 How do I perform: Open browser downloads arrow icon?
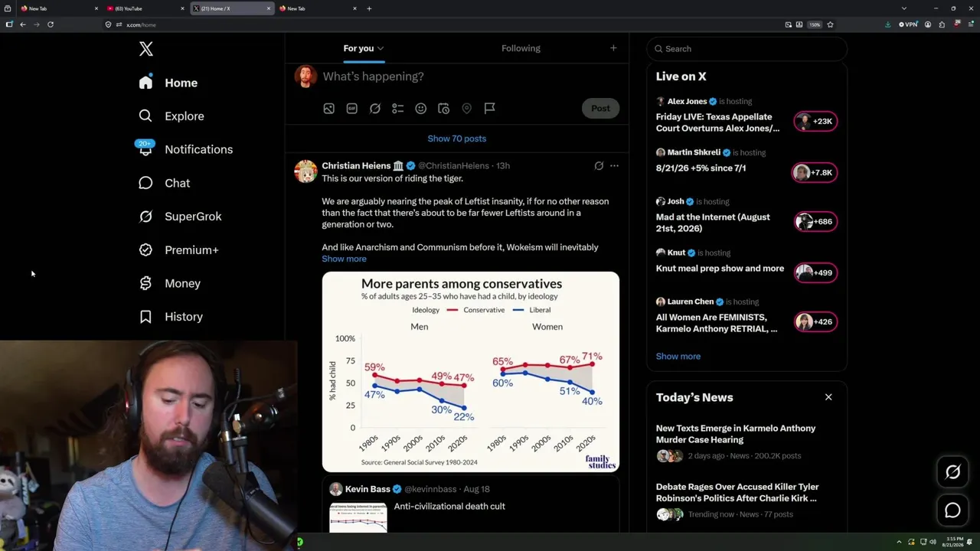click(x=887, y=24)
